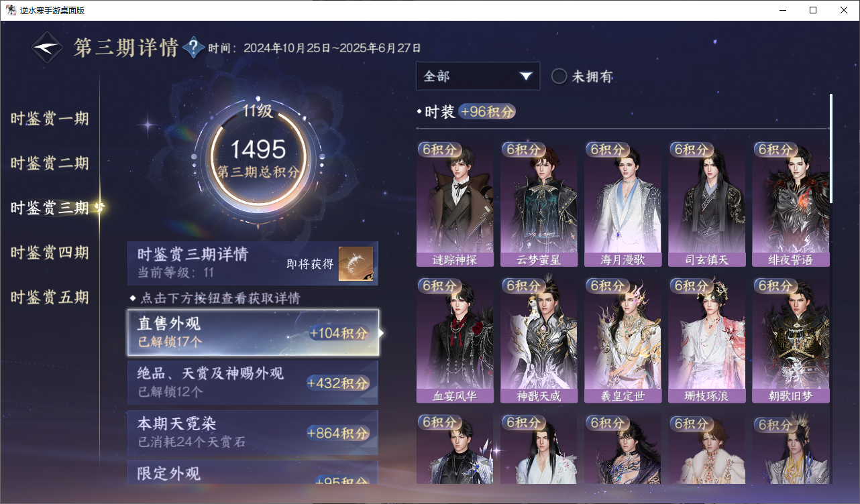The width and height of the screenshot is (860, 504).
Task: Click the dropdown arrow next to 全部
Action: (526, 76)
